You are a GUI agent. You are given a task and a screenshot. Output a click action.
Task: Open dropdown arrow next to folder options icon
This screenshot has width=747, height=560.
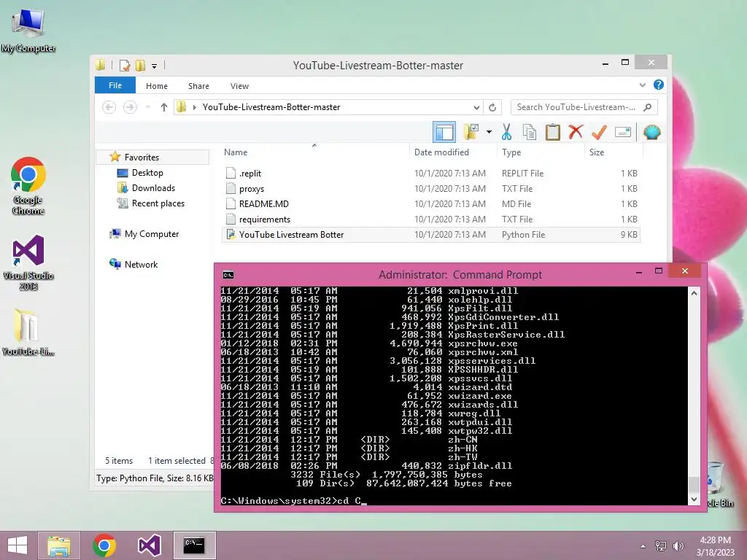click(x=489, y=132)
